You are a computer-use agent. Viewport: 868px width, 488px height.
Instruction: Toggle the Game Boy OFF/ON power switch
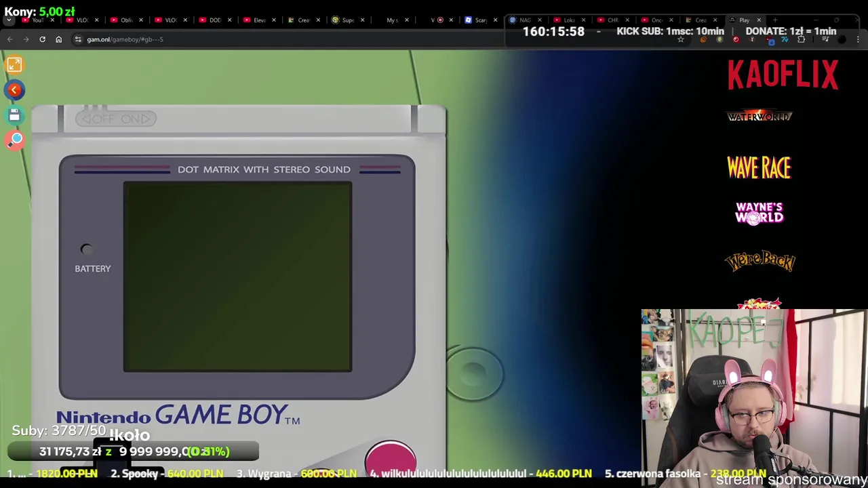[116, 119]
